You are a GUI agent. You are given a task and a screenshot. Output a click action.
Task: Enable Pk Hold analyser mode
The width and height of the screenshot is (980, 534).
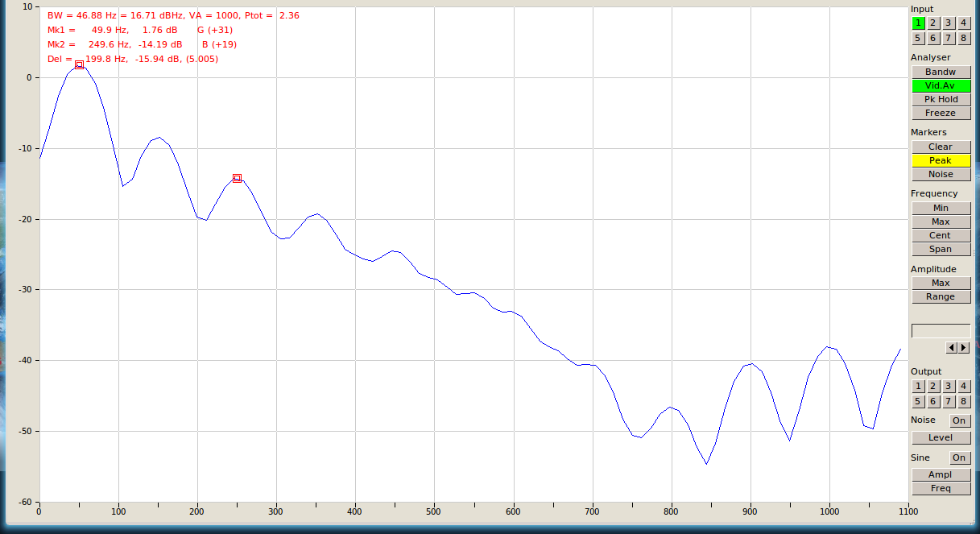coord(941,100)
